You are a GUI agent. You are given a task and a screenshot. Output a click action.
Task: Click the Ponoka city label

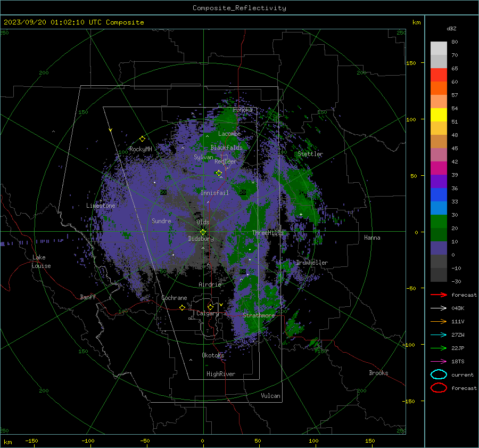[243, 110]
